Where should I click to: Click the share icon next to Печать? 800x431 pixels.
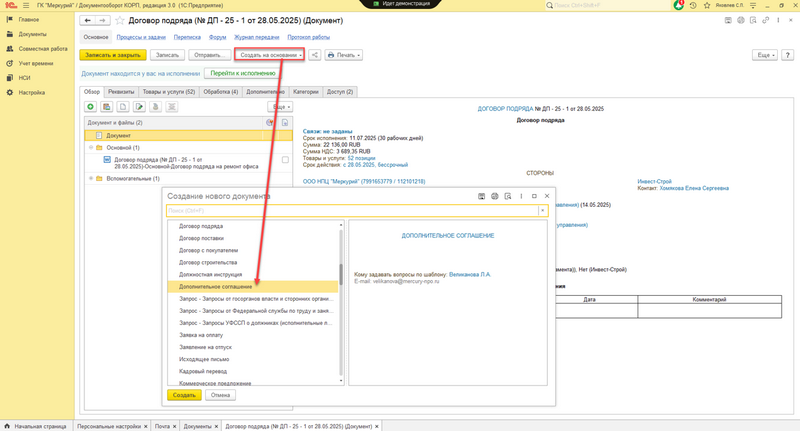coord(315,55)
